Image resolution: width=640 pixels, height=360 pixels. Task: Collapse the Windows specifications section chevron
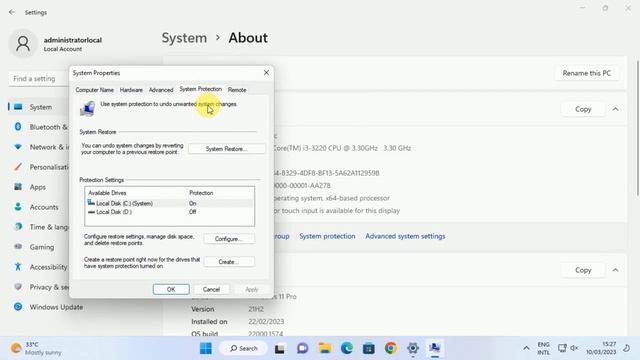(615, 270)
